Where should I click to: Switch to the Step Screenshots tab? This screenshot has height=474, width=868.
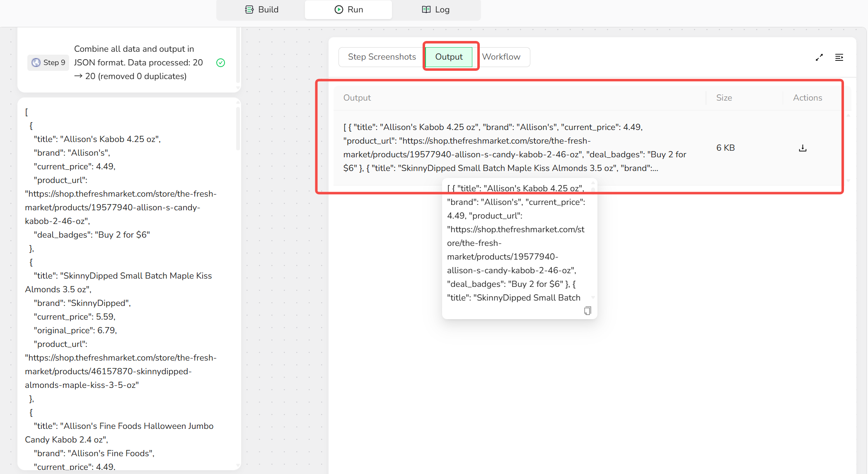pyautogui.click(x=382, y=57)
